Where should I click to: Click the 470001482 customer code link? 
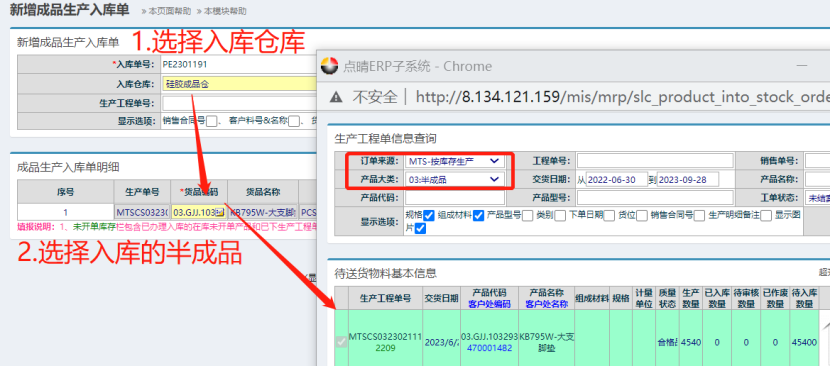490,348
